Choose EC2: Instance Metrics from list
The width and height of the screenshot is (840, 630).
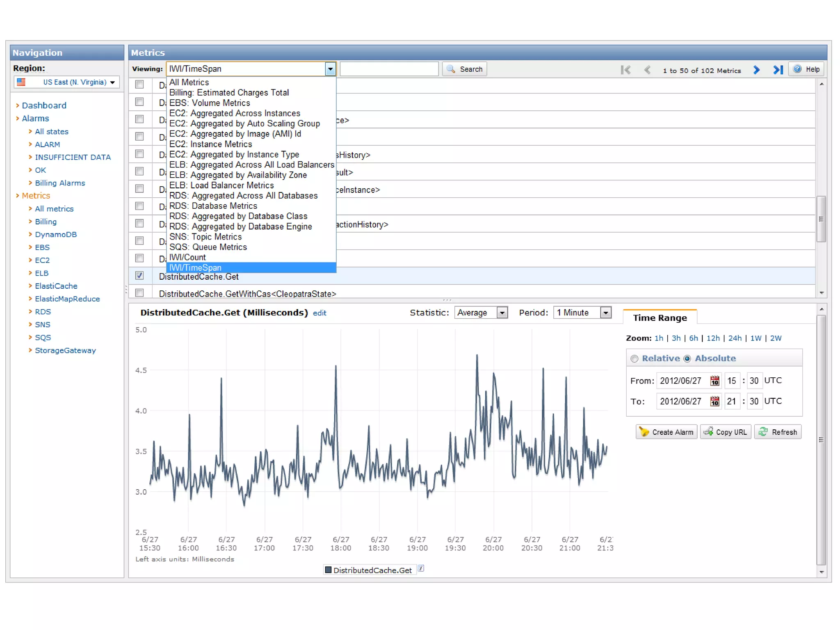pos(211,144)
